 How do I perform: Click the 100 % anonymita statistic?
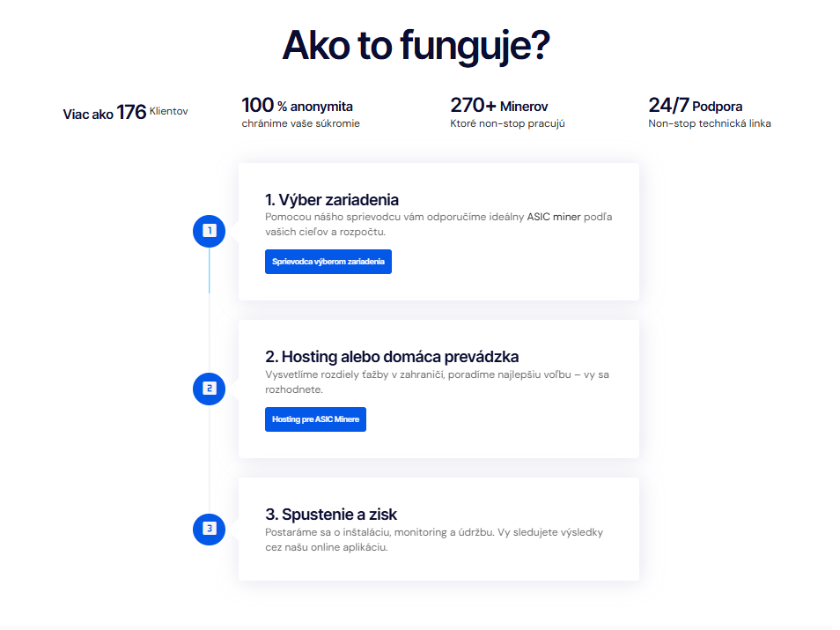297,106
